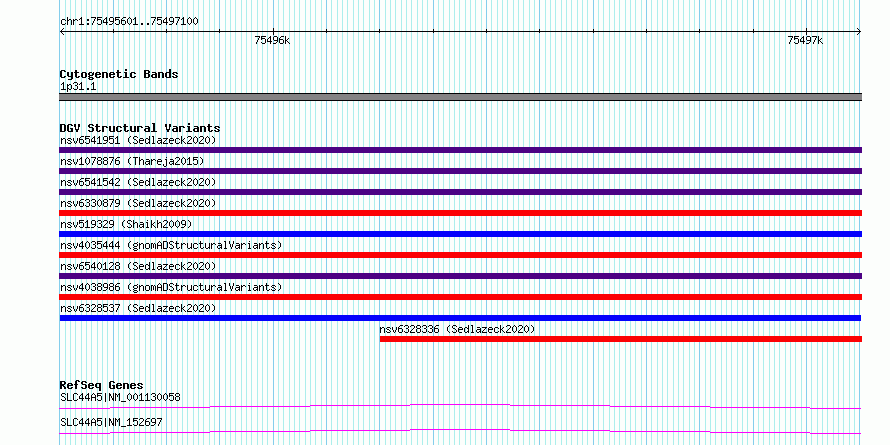Select the gray 1p31.1 cytogenetic band bar
The height and width of the screenshot is (445, 890).
(460, 97)
